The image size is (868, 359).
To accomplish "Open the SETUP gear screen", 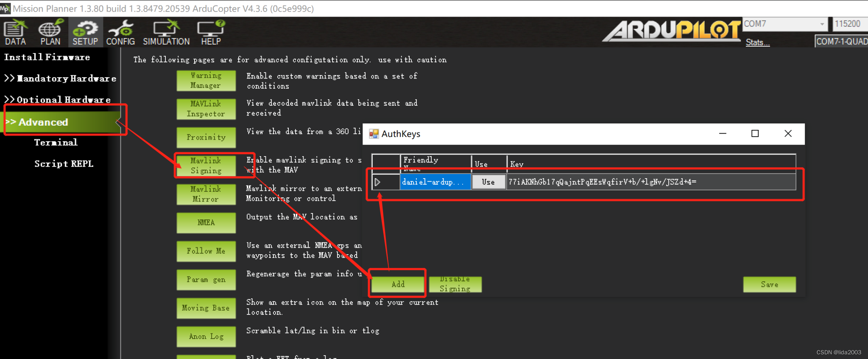I will pos(85,32).
